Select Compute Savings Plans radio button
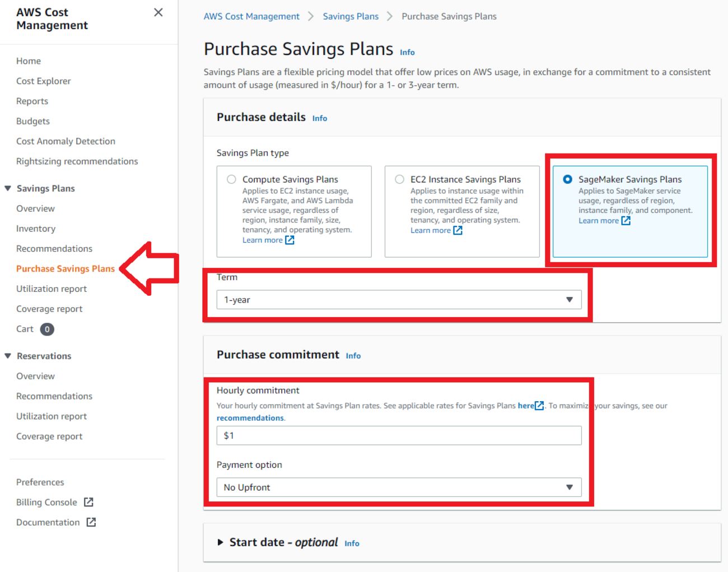 [231, 179]
